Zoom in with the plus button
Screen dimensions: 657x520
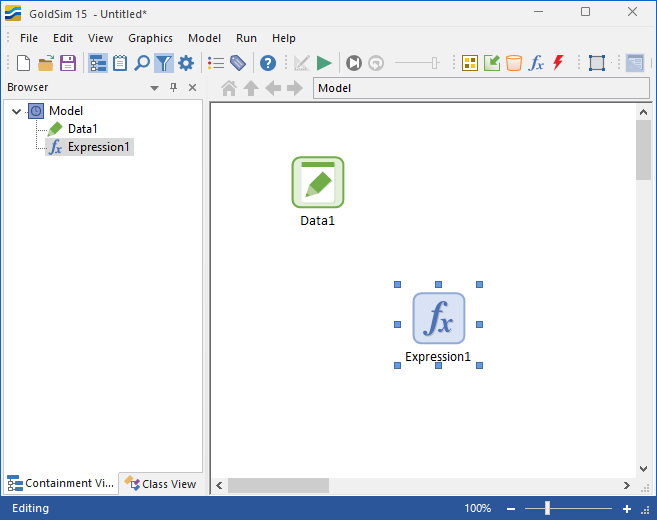pyautogui.click(x=627, y=509)
